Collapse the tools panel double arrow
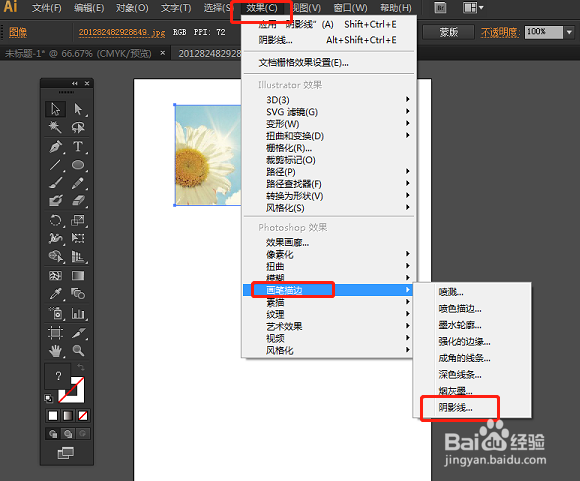The height and width of the screenshot is (481, 580). 75,83
